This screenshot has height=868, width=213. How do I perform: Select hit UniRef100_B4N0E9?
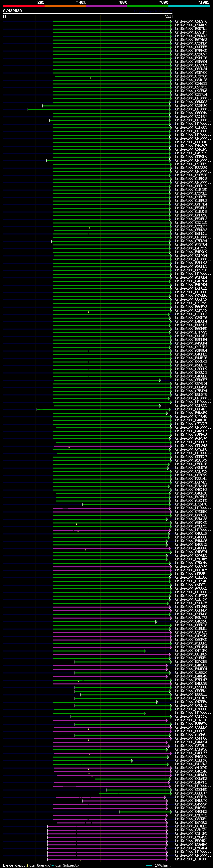[191, 413]
